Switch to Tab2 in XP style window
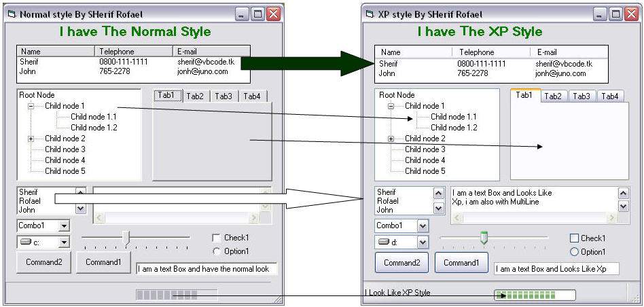The width and height of the screenshot is (644, 307). (x=553, y=96)
